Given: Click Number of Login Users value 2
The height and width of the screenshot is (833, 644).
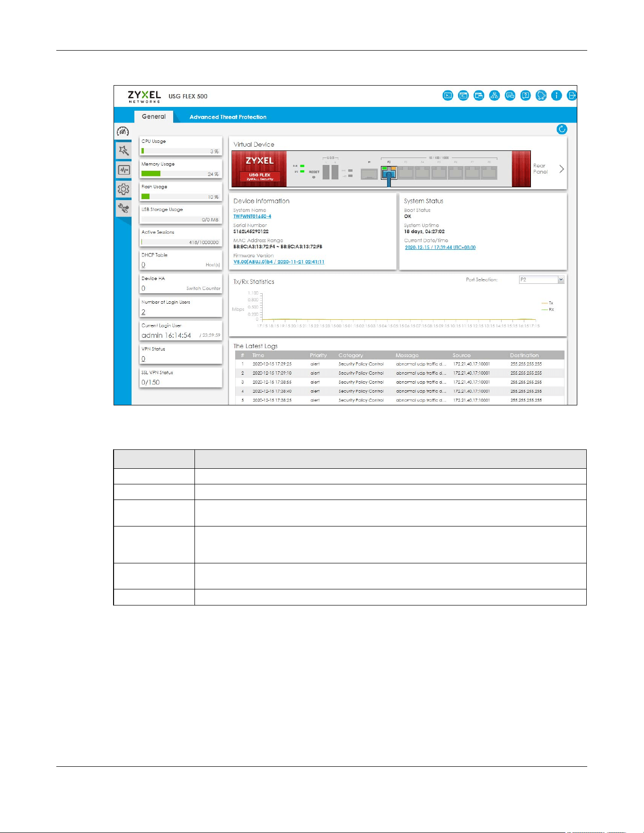Looking at the screenshot, I should point(143,312).
